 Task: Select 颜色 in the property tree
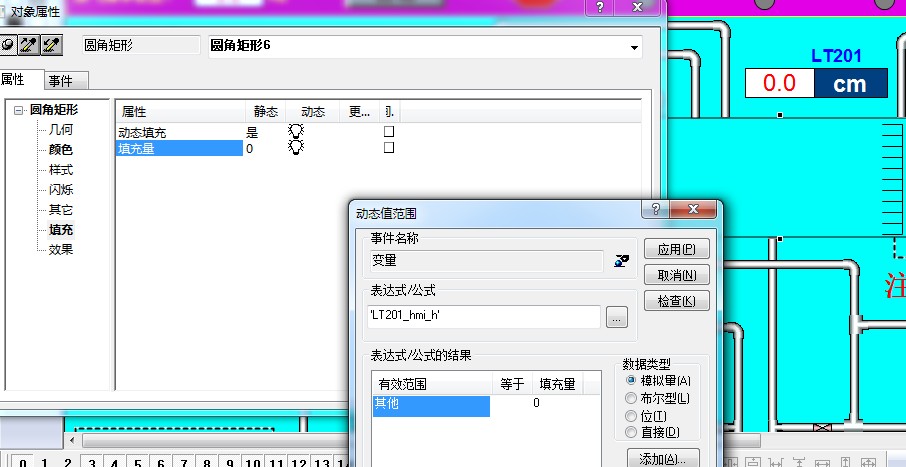(x=61, y=150)
